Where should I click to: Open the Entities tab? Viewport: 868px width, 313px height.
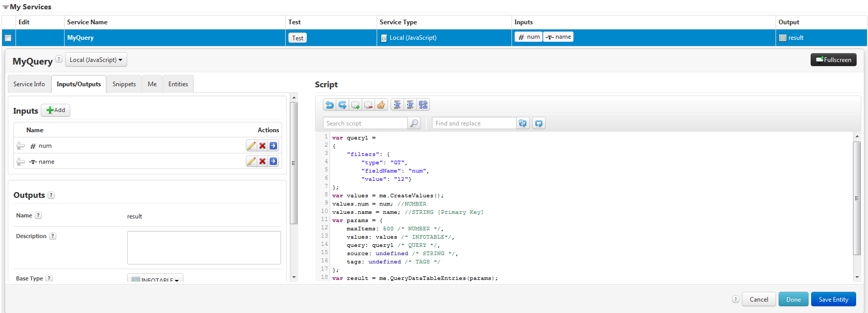click(x=178, y=84)
